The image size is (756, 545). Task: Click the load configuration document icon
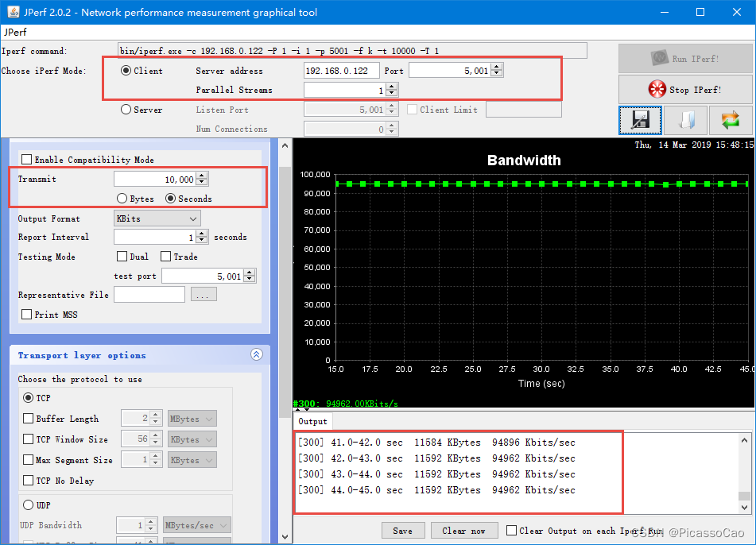(x=685, y=120)
